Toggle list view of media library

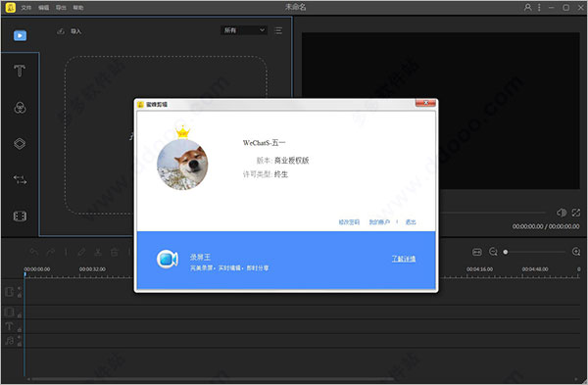click(278, 30)
